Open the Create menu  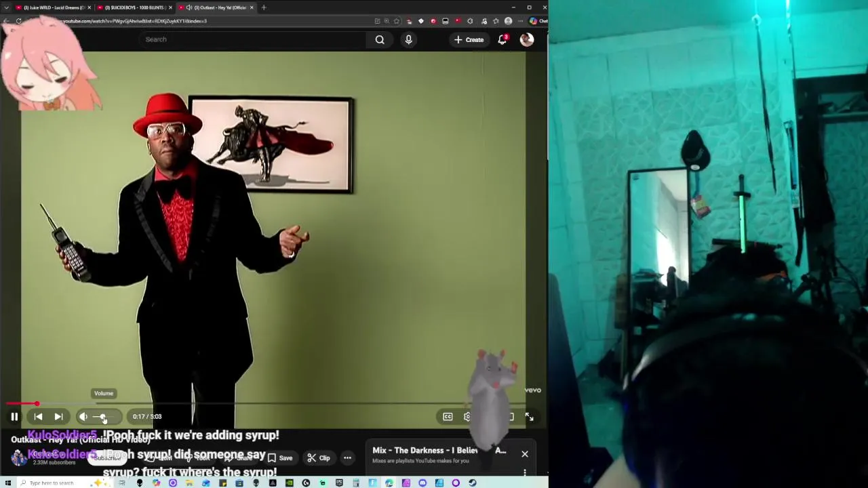coord(469,39)
